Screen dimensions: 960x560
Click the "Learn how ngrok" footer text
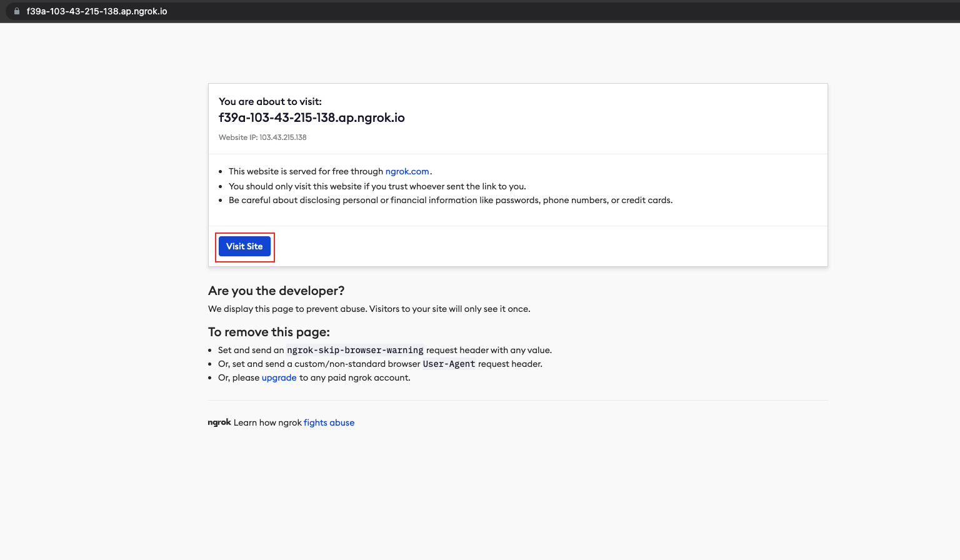[267, 422]
